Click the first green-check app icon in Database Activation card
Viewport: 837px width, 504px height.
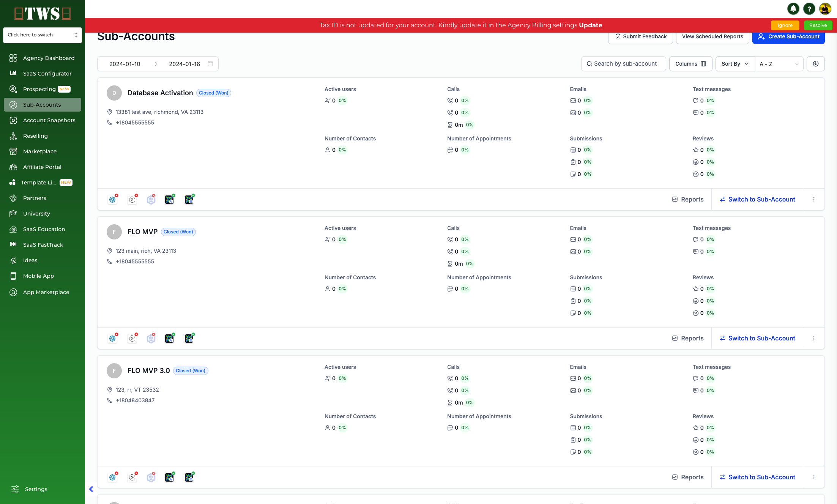coord(170,199)
